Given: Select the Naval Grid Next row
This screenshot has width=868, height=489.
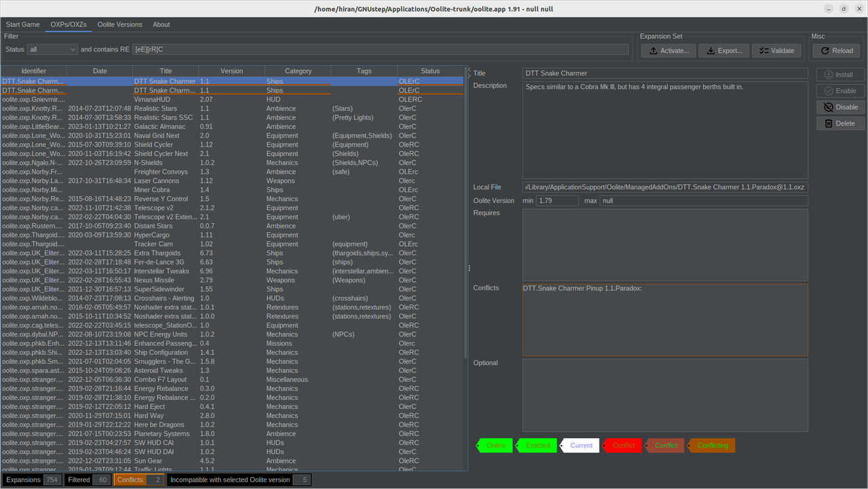Looking at the screenshot, I should coord(232,136).
